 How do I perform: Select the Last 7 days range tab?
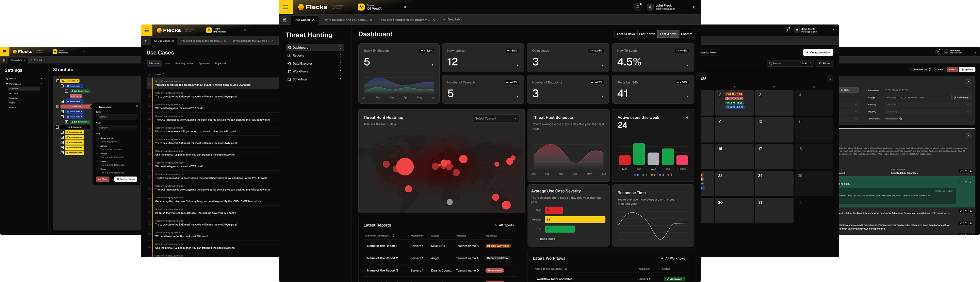(x=647, y=34)
